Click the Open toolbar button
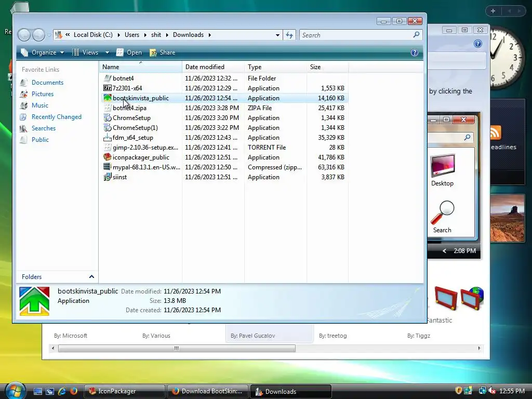Screen dimensions: 532x399 pos(129,52)
